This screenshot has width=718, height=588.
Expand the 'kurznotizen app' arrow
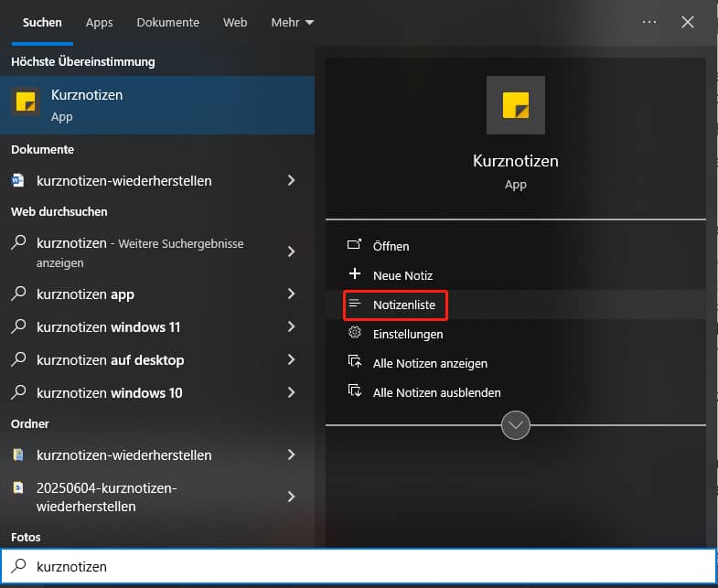[291, 294]
